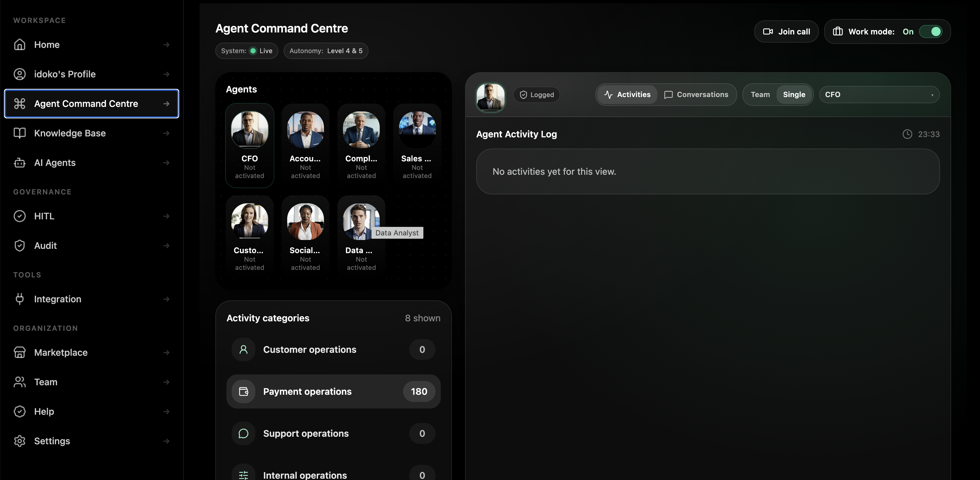Click the speech bubble icon on Conversations tab
Viewport: 980px width, 480px height.
click(x=669, y=95)
